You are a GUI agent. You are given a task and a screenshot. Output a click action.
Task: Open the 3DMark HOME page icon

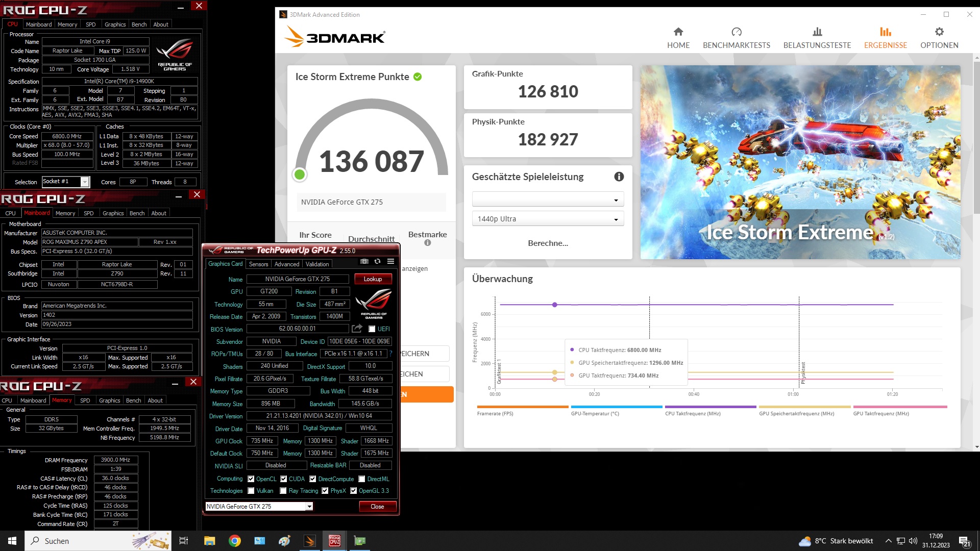click(678, 32)
